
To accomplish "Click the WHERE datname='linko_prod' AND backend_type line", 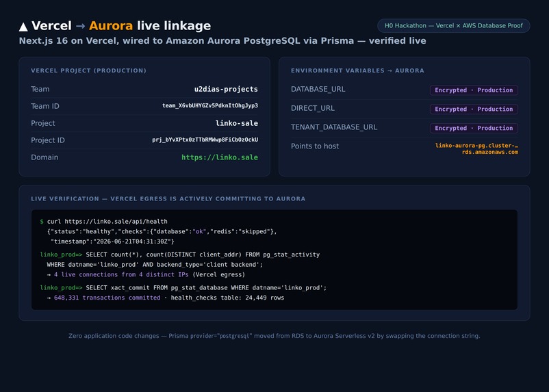I will click(x=155, y=265).
